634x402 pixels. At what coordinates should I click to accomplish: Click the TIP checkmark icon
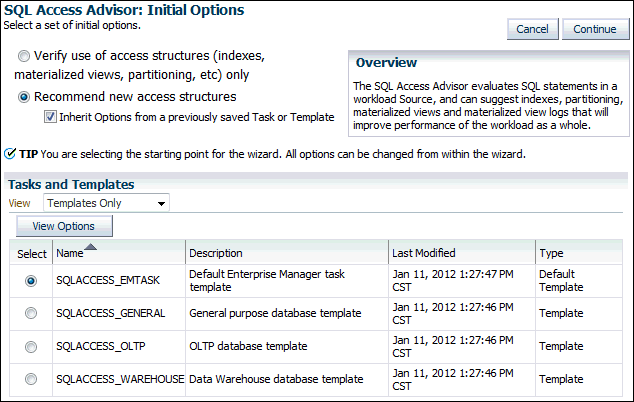pos(11,154)
